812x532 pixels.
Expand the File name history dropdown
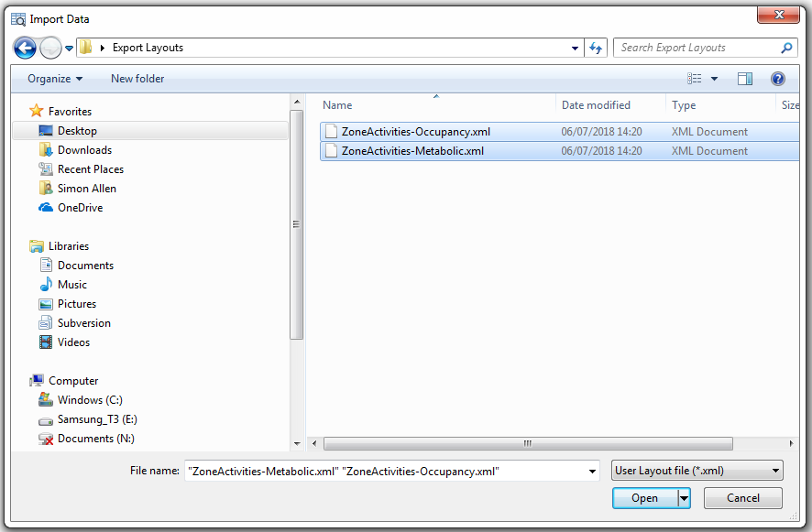591,471
